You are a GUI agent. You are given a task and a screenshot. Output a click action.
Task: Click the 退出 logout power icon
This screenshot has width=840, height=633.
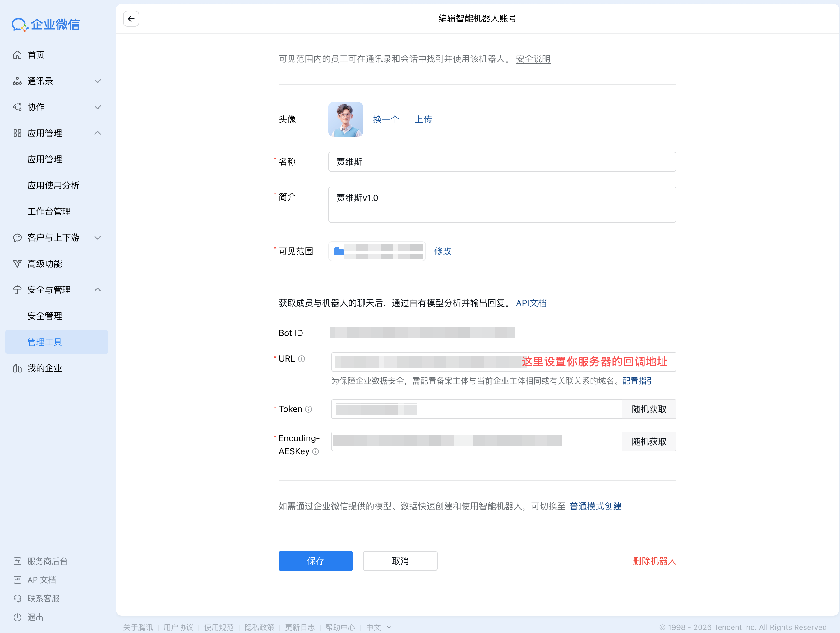tap(17, 617)
